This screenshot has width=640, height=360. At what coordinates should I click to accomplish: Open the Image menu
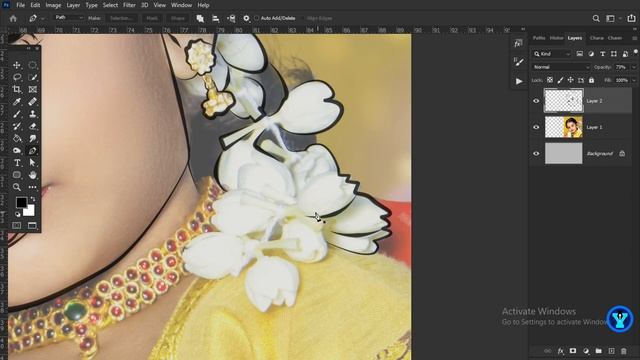click(x=53, y=5)
